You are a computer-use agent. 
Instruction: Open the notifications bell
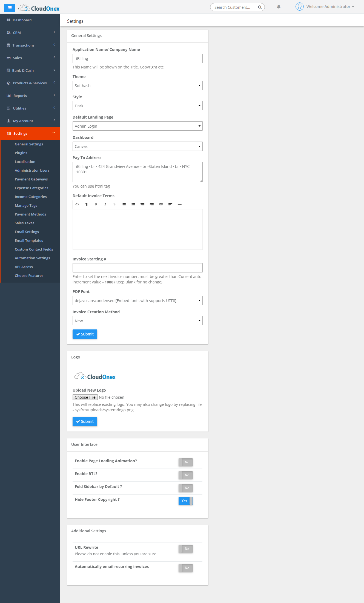point(279,7)
